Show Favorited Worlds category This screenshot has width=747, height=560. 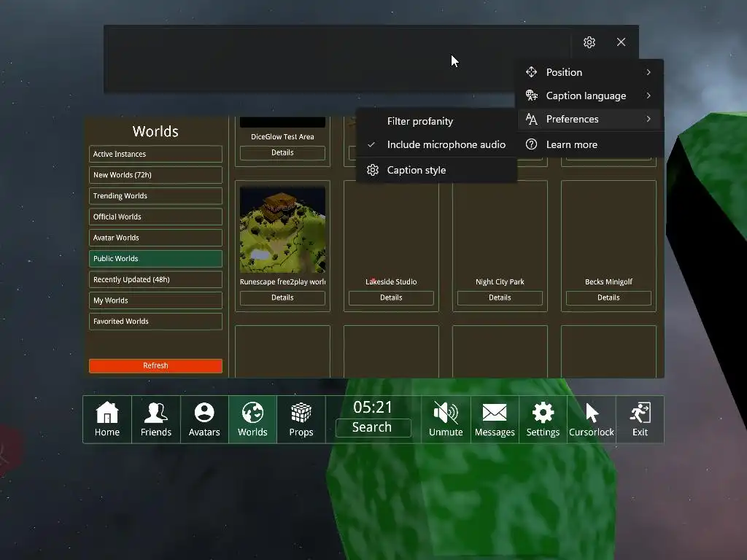155,322
